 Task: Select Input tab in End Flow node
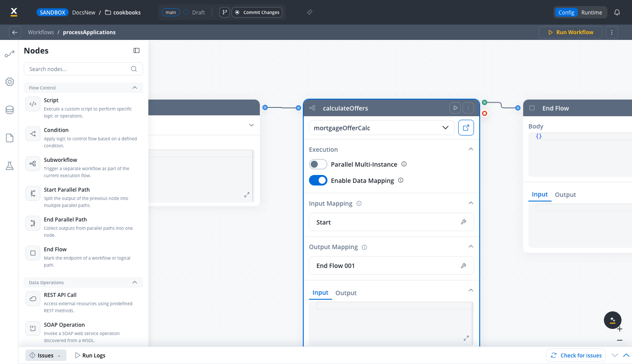click(540, 194)
